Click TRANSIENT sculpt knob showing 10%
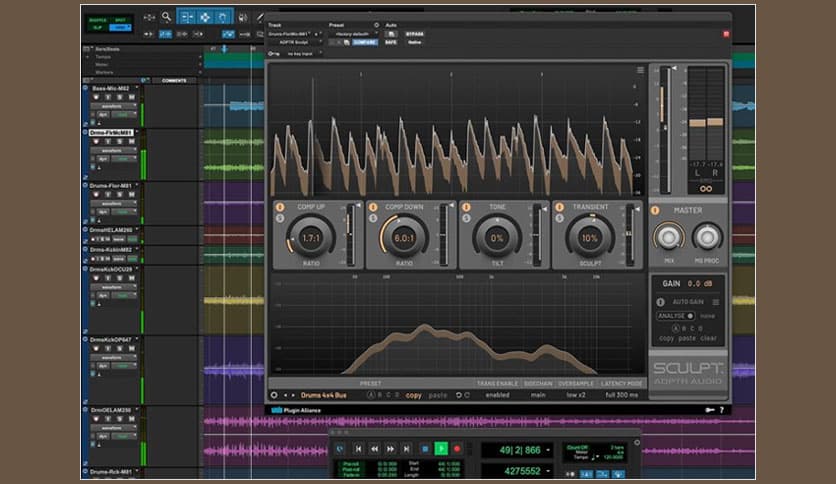This screenshot has height=484, width=836. pyautogui.click(x=590, y=237)
